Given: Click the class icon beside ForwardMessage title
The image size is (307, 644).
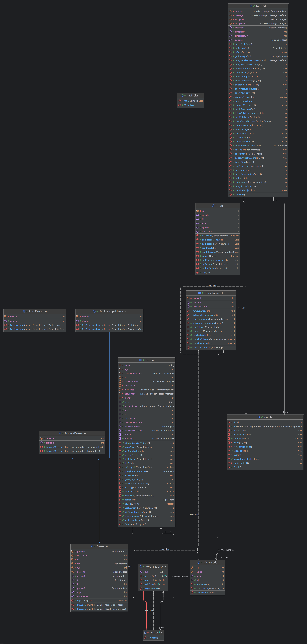Looking at the screenshot, I should pos(60,433).
